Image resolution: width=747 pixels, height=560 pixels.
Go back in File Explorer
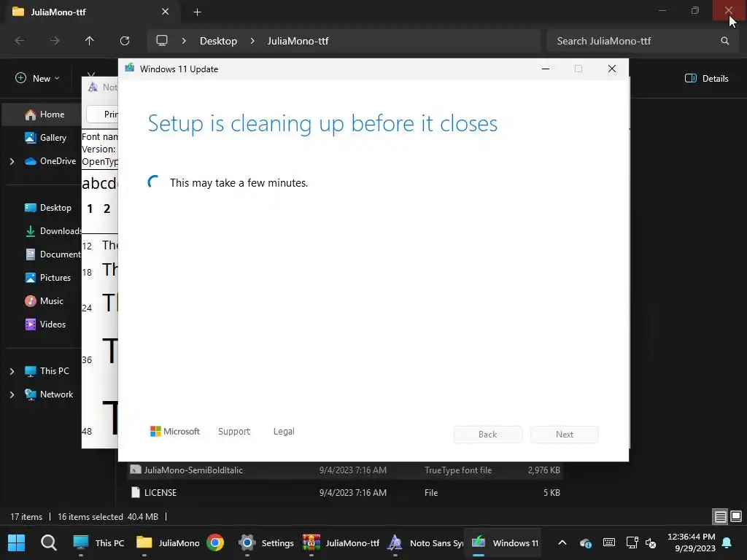coord(20,41)
